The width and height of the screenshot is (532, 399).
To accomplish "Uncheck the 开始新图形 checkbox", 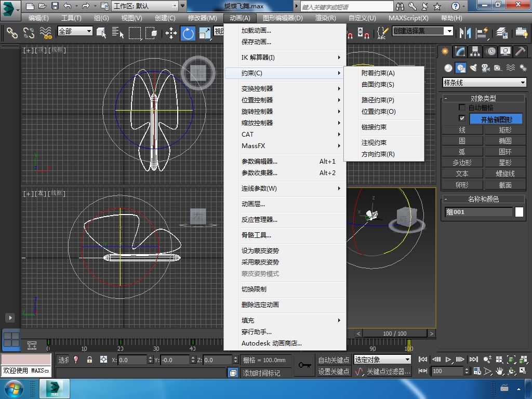I will pos(462,118).
